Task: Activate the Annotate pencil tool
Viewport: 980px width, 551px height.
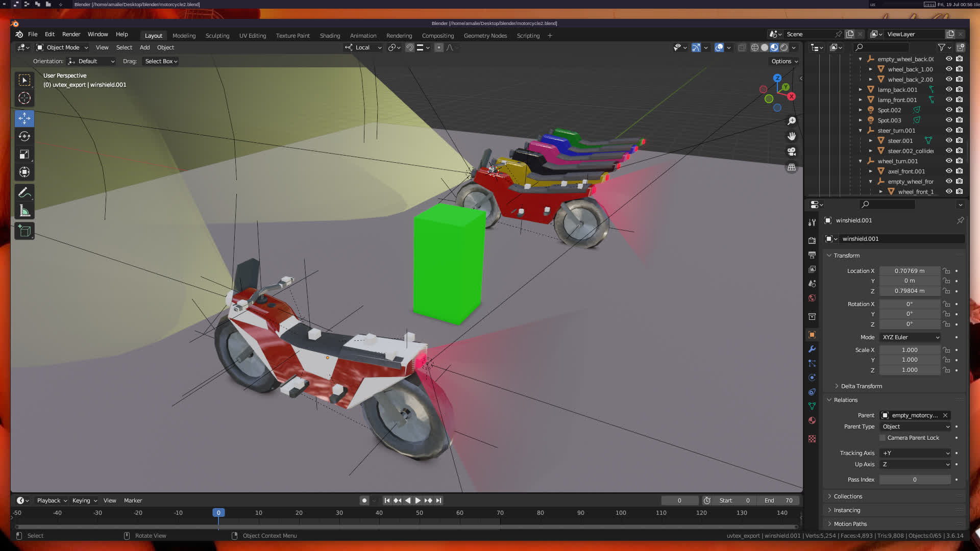Action: click(24, 193)
